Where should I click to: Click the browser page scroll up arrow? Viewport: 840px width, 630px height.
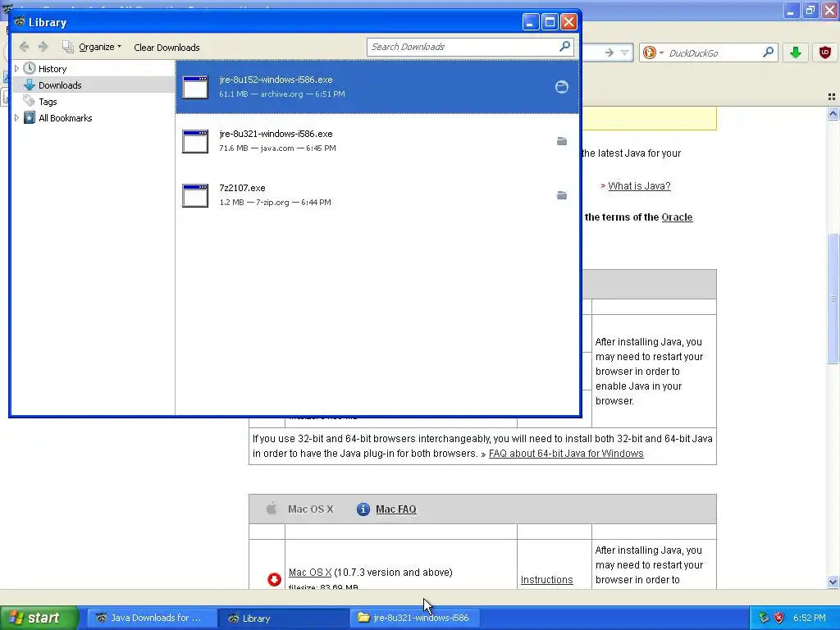click(833, 113)
